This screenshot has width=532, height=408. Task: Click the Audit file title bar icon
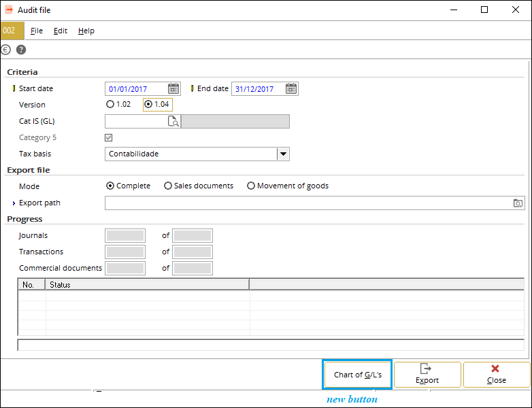(9, 10)
